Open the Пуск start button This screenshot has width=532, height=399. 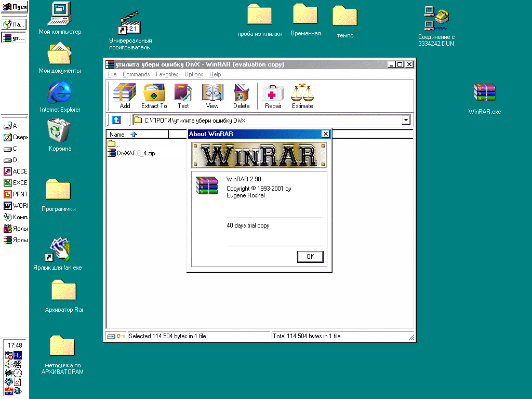coord(15,6)
